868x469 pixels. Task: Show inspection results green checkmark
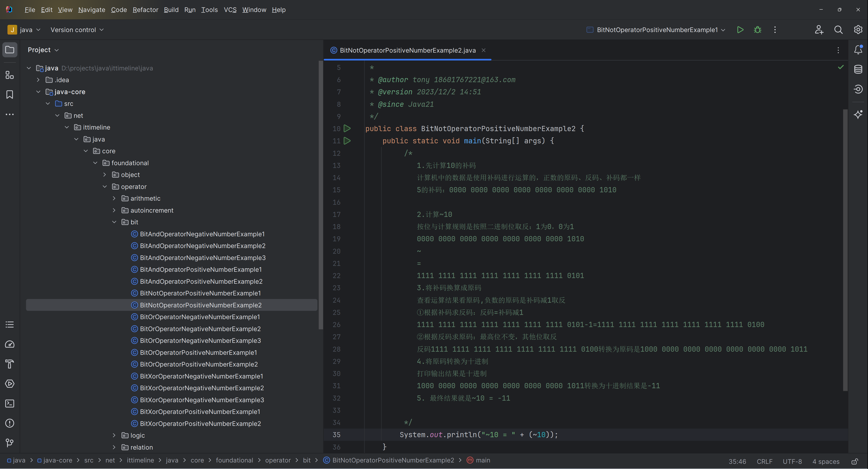pyautogui.click(x=841, y=67)
